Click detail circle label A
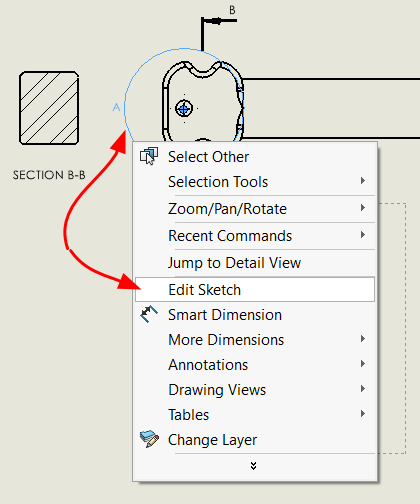The height and width of the screenshot is (504, 420). pos(116,107)
